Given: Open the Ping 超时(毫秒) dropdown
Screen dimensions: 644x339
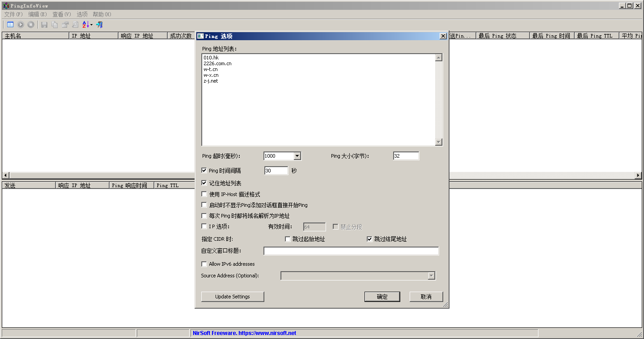Looking at the screenshot, I should tap(297, 155).
